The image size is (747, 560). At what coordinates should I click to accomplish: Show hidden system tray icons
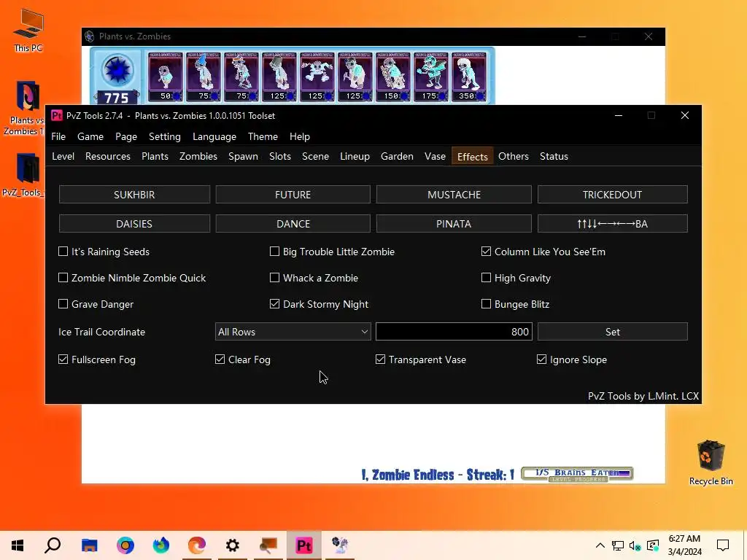point(600,545)
